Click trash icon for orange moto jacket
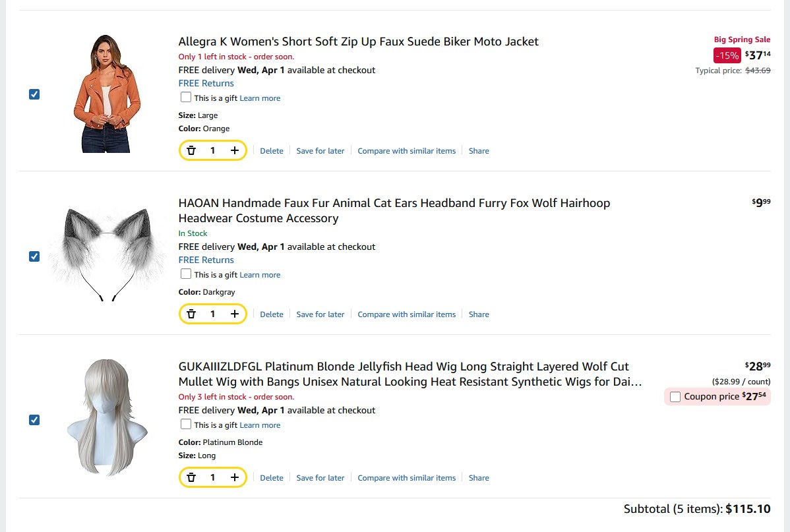Screen dimensions: 790x532 pos(191,151)
